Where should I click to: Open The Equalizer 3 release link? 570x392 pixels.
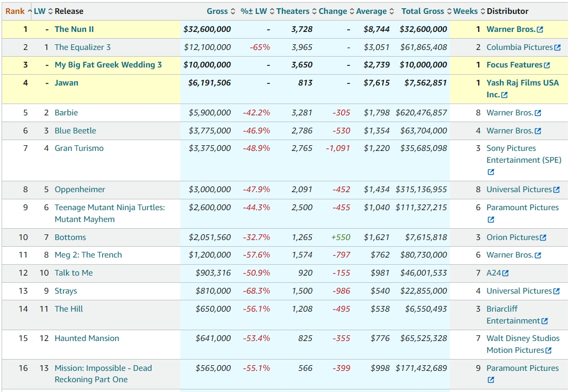[82, 47]
